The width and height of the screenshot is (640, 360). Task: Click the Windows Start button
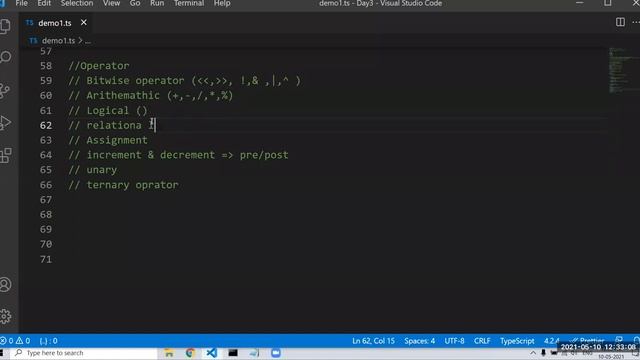coord(2,353)
